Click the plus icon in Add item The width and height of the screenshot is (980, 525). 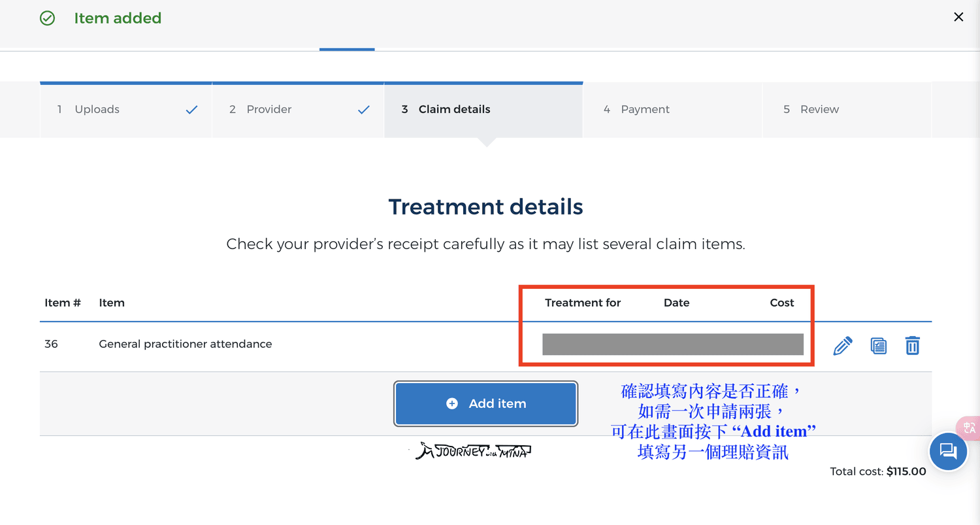pos(451,404)
